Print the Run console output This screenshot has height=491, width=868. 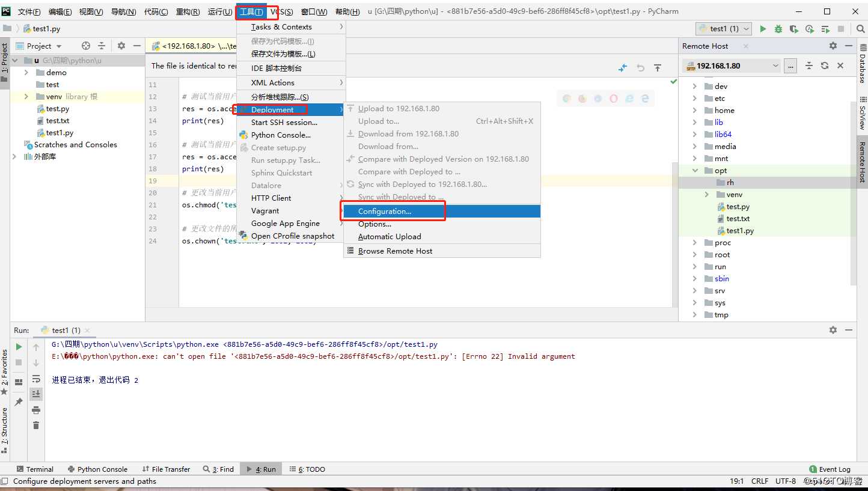point(36,410)
